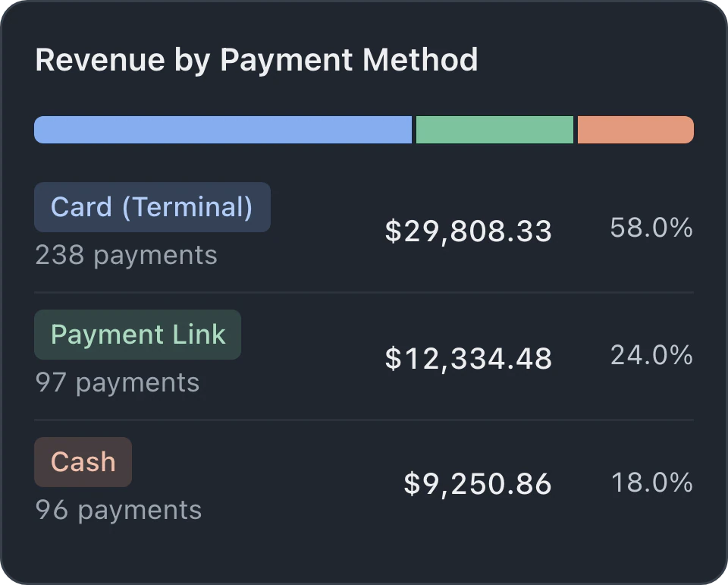728x585 pixels.
Task: Click the 18.0% share value
Action: 652,482
